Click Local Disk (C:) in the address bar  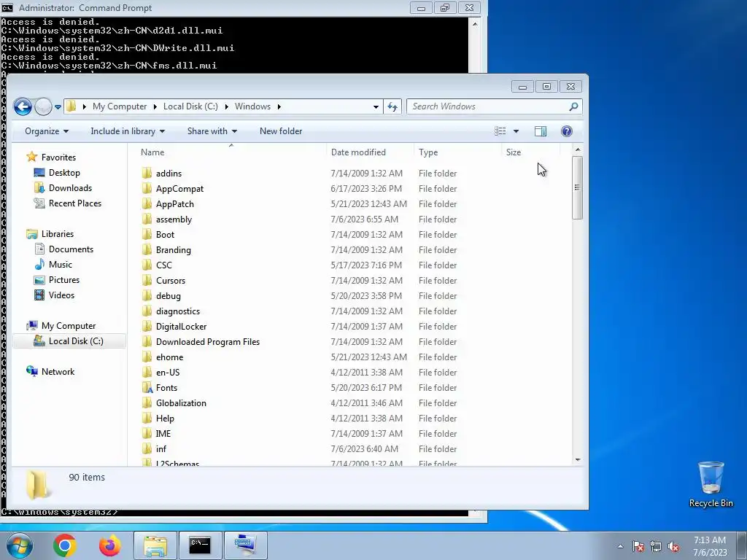[x=190, y=106]
